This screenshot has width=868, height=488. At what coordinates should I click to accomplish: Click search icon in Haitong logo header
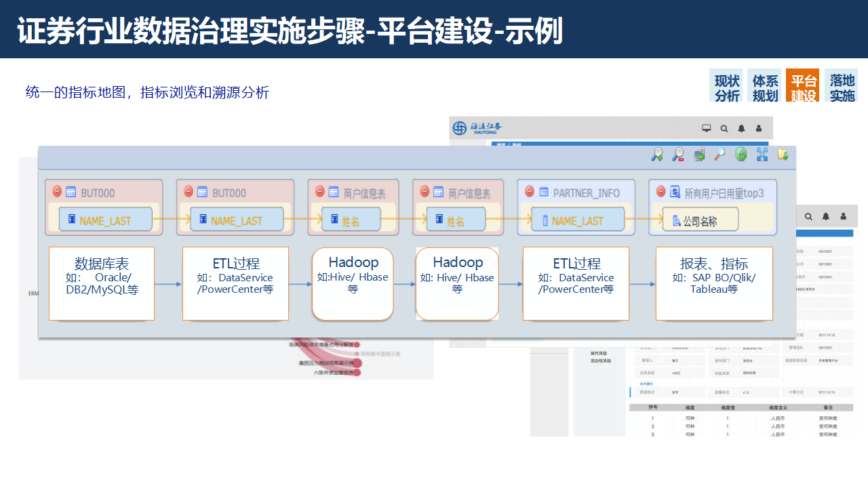pos(724,128)
